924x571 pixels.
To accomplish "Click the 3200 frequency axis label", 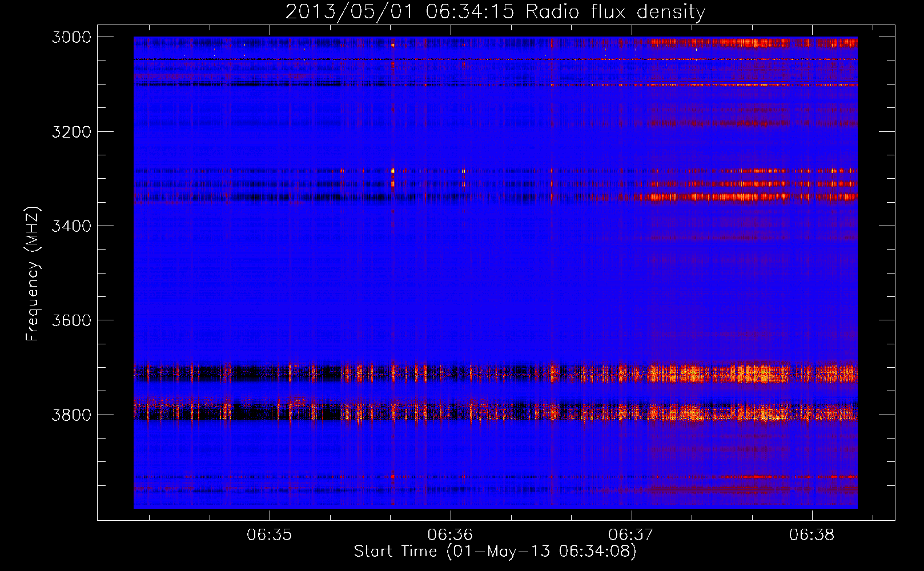I will pos(71,132).
